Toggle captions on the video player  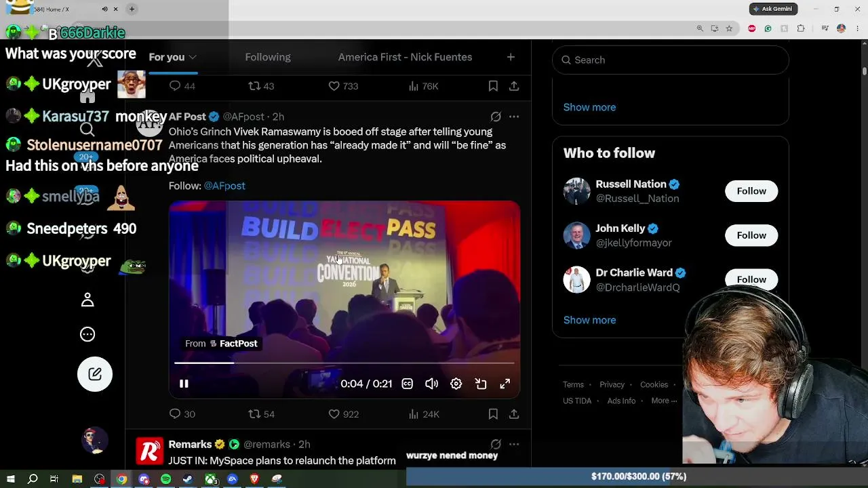[407, 384]
